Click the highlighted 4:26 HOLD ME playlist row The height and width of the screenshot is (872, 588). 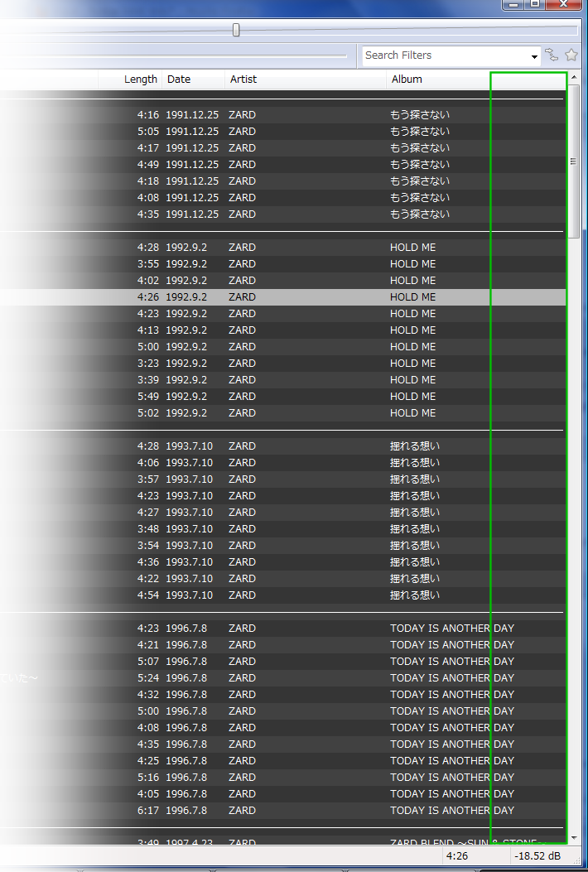point(282,297)
